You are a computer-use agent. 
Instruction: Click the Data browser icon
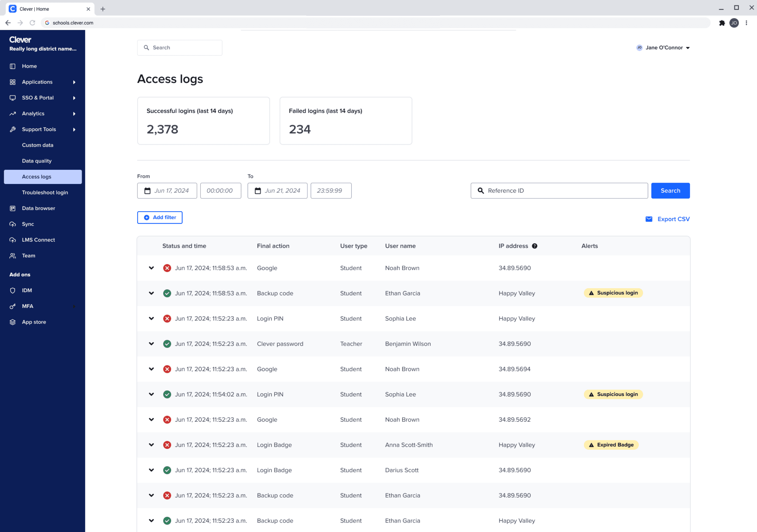[x=13, y=208]
